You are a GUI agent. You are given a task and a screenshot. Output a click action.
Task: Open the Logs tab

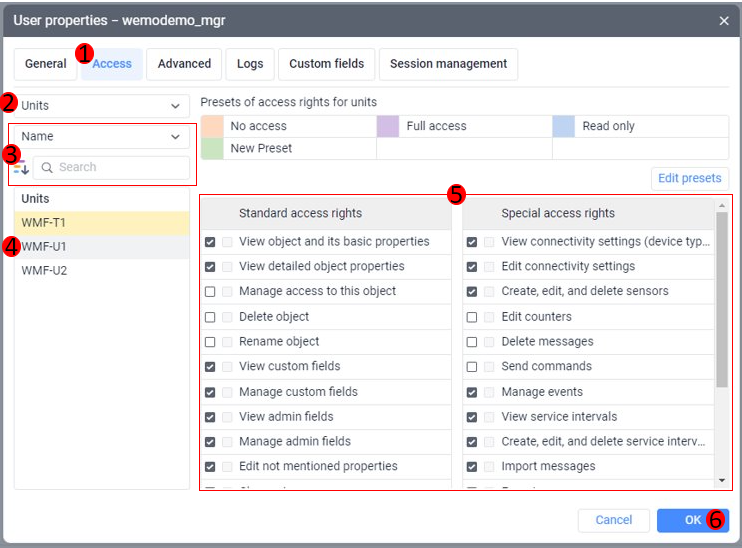[x=250, y=64]
